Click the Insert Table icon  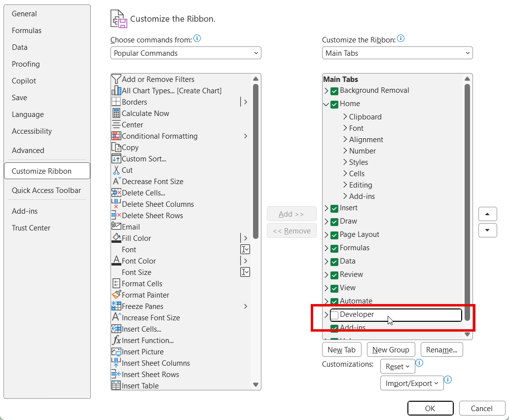116,385
